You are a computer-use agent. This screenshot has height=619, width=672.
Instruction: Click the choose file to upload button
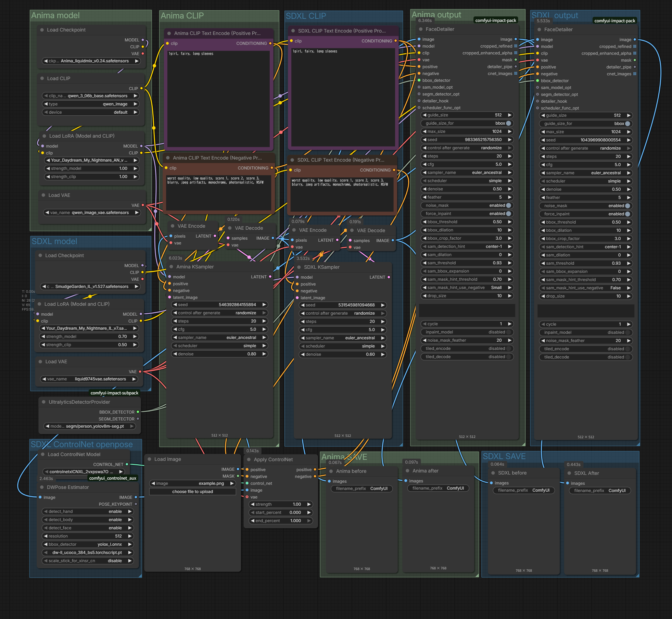tap(192, 492)
